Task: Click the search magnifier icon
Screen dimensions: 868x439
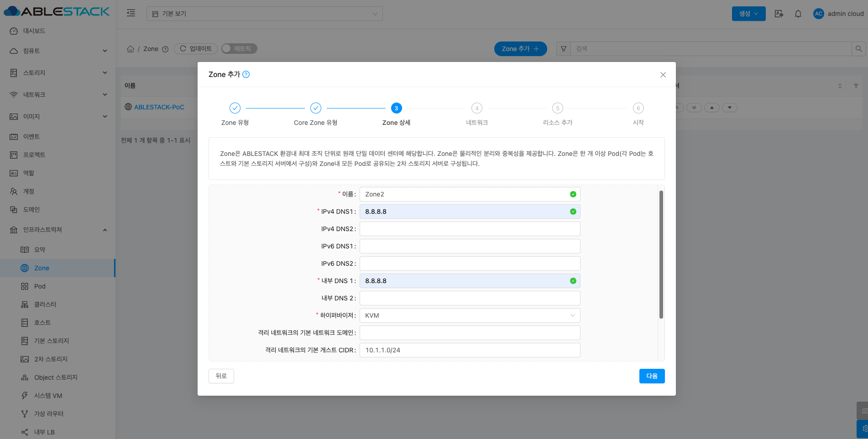Action: click(858, 49)
